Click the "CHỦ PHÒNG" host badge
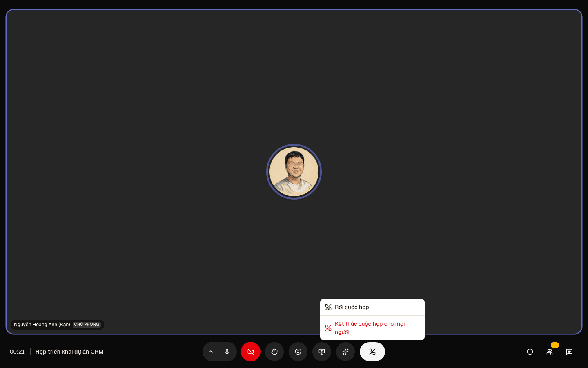 point(87,325)
